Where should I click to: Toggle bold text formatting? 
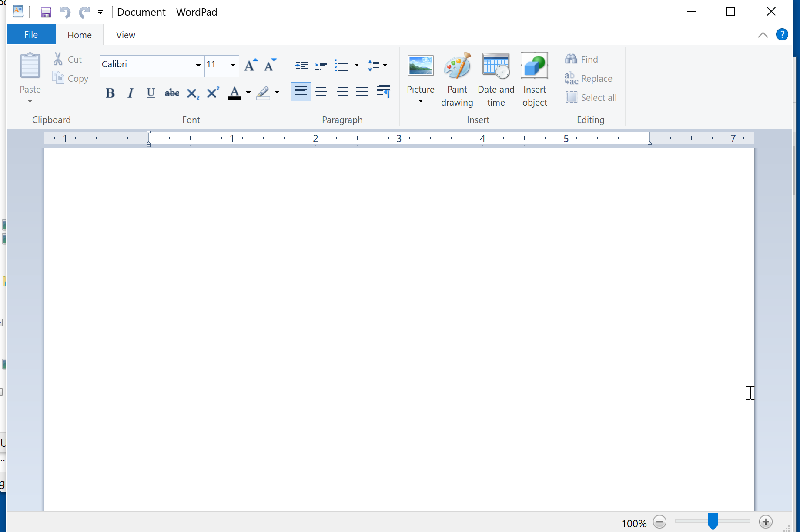click(110, 93)
